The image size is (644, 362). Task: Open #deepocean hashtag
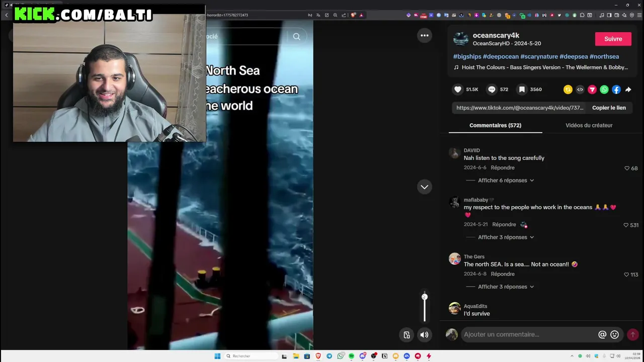coord(501,56)
